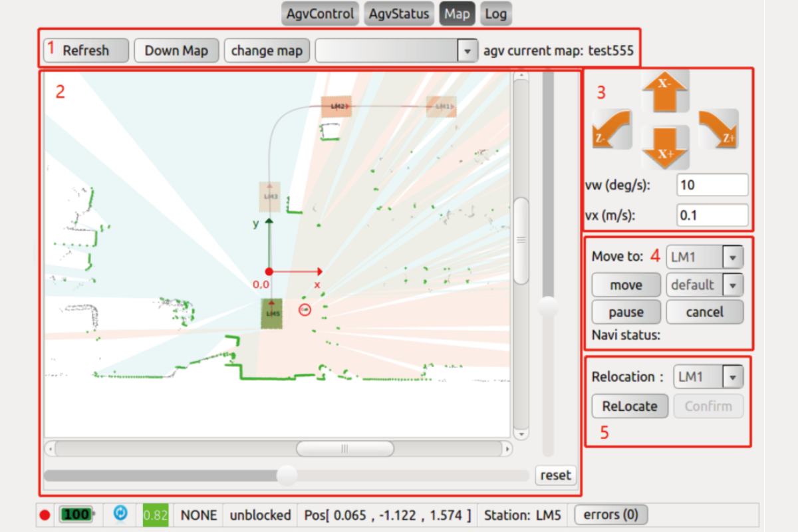The image size is (798, 532).
Task: Click the horizontal zoom slider handle
Action: (287, 475)
